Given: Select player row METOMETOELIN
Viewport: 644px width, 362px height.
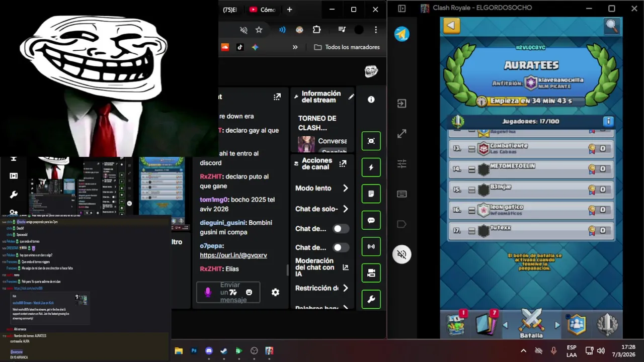Looking at the screenshot, I should tap(531, 169).
